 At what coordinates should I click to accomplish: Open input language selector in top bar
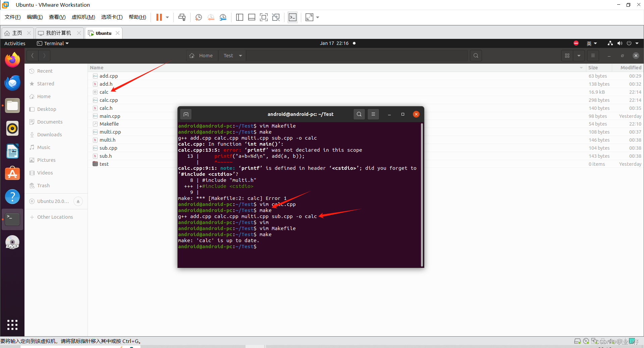(592, 43)
